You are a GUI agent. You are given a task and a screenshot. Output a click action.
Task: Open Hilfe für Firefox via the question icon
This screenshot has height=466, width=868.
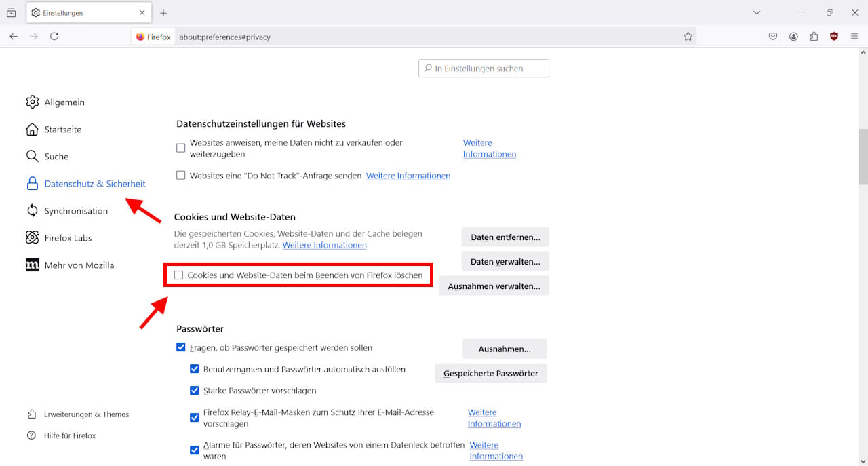pos(32,435)
